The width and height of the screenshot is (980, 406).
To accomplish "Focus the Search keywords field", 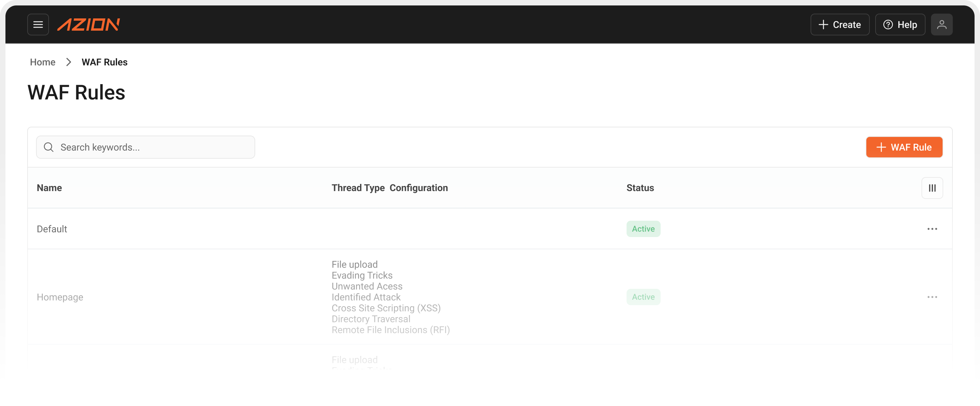I will 145,147.
